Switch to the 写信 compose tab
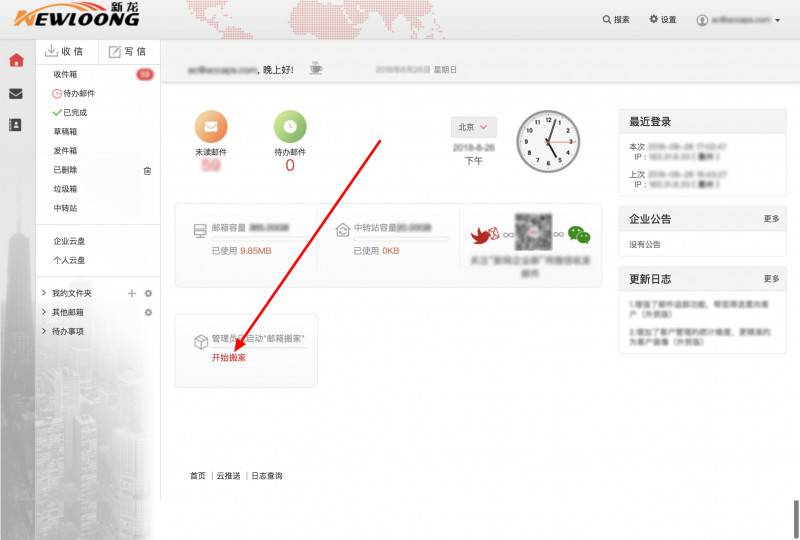Screen dimensions: 800x540 [x=128, y=52]
